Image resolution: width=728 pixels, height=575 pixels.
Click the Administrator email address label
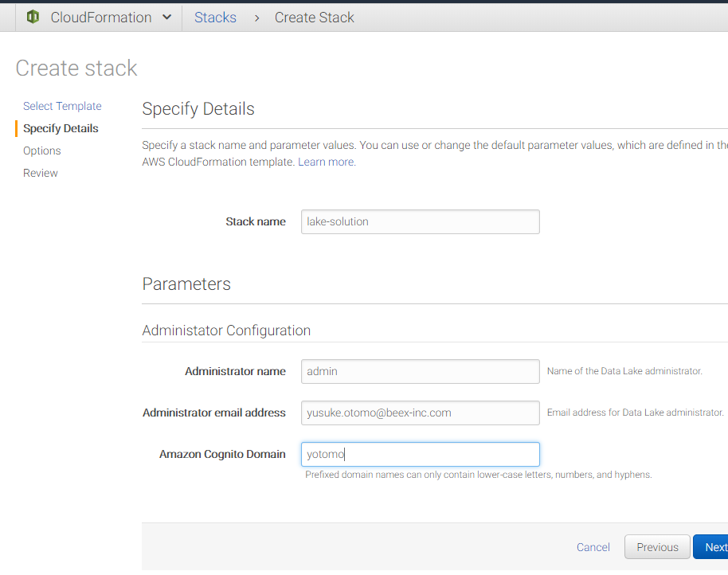pyautogui.click(x=213, y=413)
